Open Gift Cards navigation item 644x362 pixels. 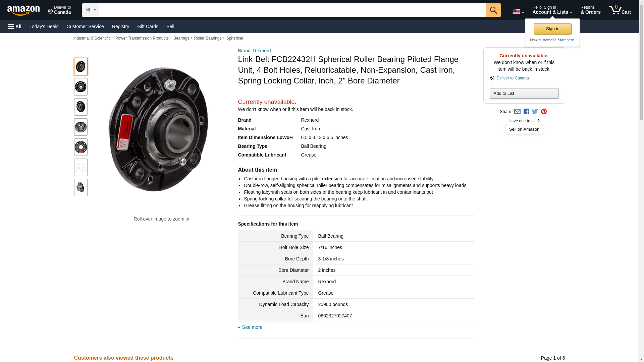[148, 26]
